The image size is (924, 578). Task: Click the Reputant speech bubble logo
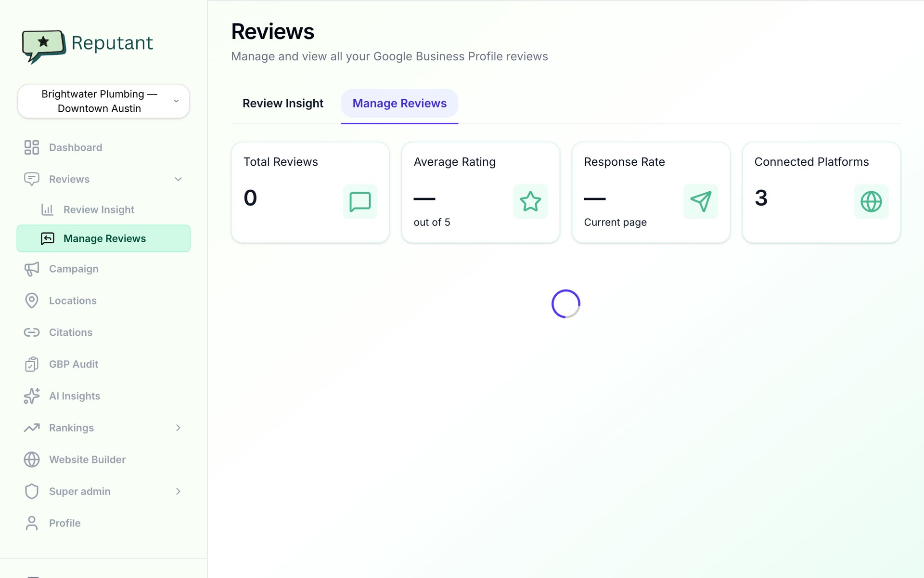pyautogui.click(x=44, y=46)
